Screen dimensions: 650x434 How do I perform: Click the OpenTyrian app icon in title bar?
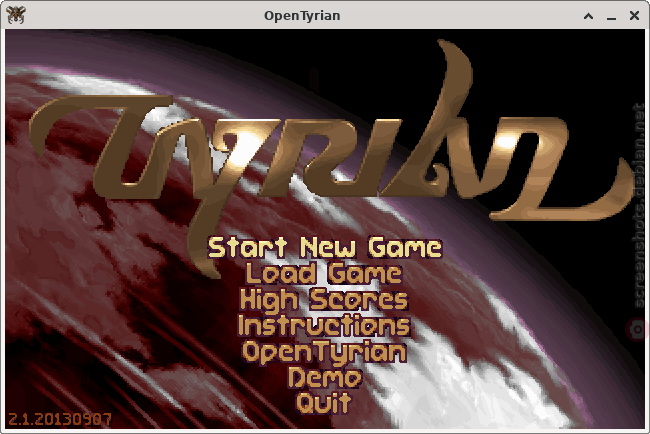[x=16, y=15]
